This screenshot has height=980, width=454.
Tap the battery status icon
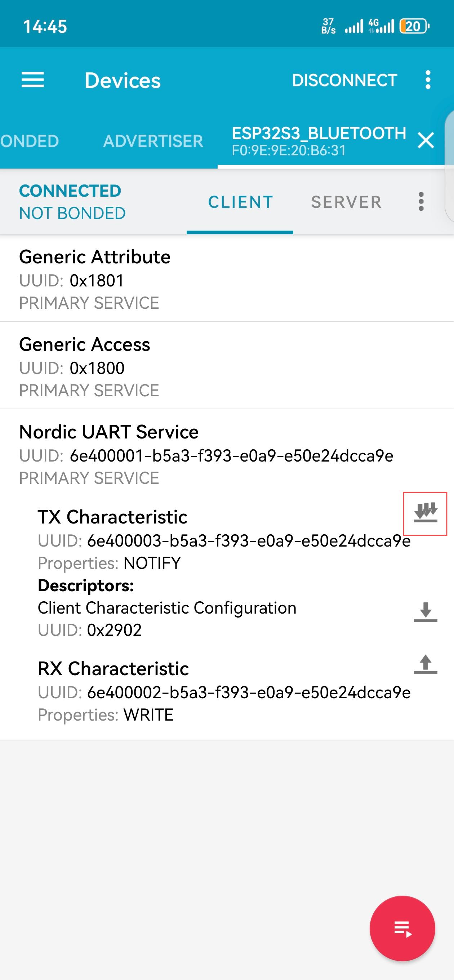coord(414,26)
